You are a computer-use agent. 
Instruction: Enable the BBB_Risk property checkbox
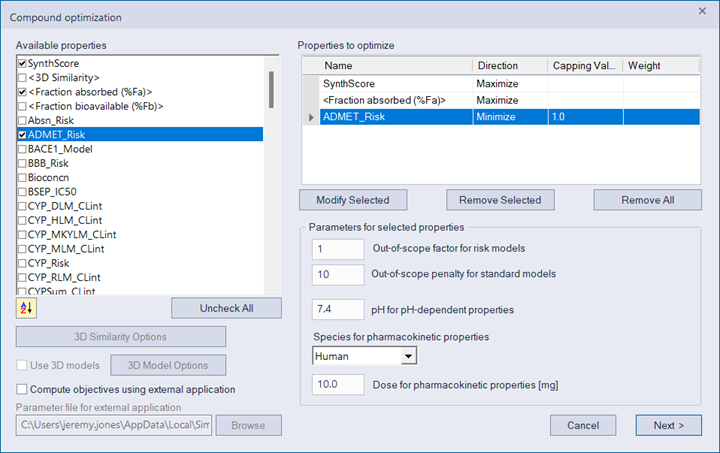(x=22, y=163)
